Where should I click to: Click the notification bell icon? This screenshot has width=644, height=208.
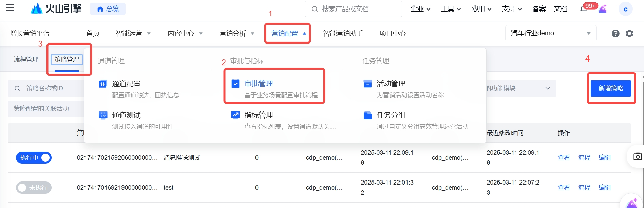584,9
